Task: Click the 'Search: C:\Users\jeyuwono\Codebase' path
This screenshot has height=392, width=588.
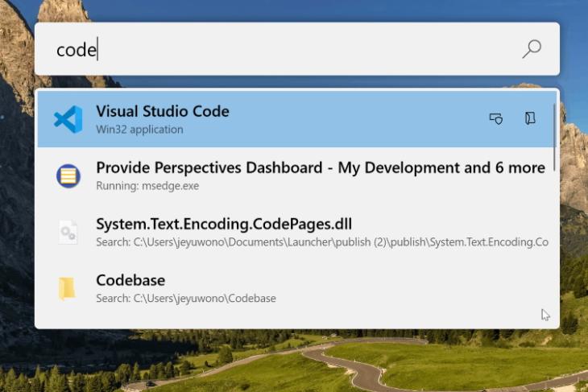Action: coord(186,299)
